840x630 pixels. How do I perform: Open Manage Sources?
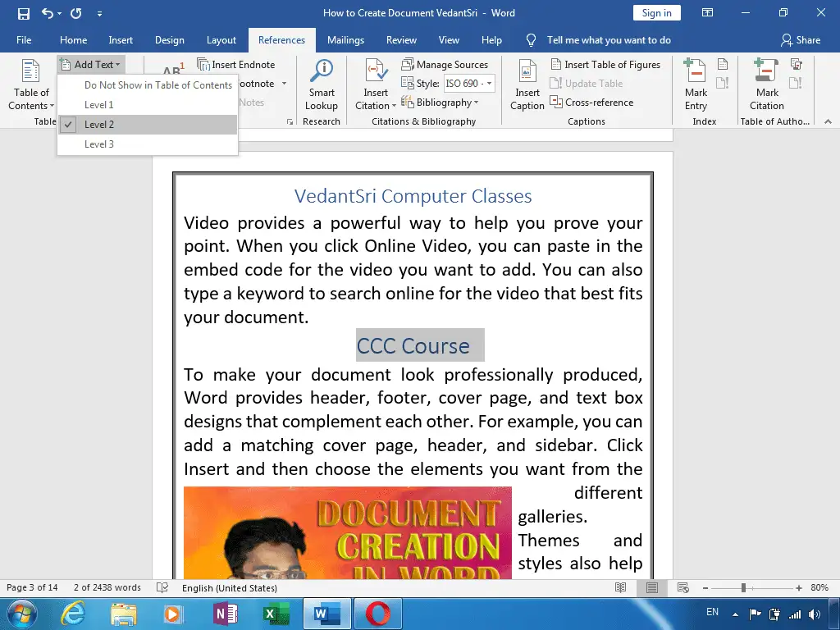[445, 65]
